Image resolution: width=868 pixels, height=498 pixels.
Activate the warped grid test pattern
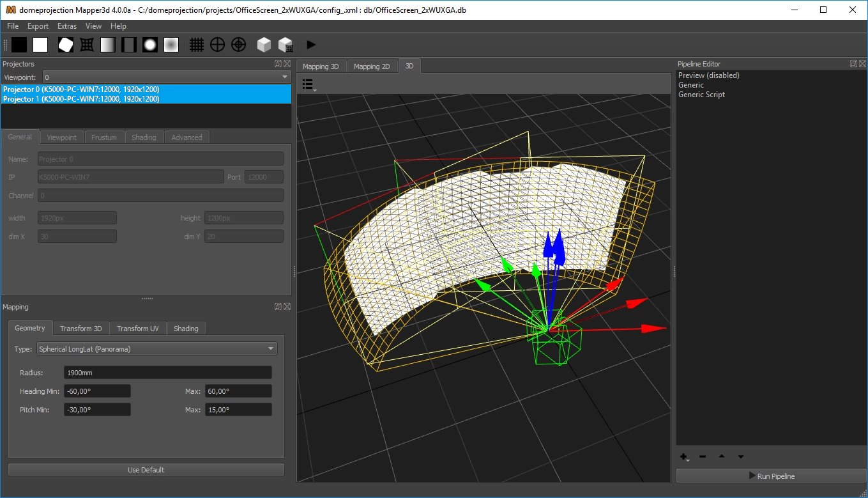(86, 44)
